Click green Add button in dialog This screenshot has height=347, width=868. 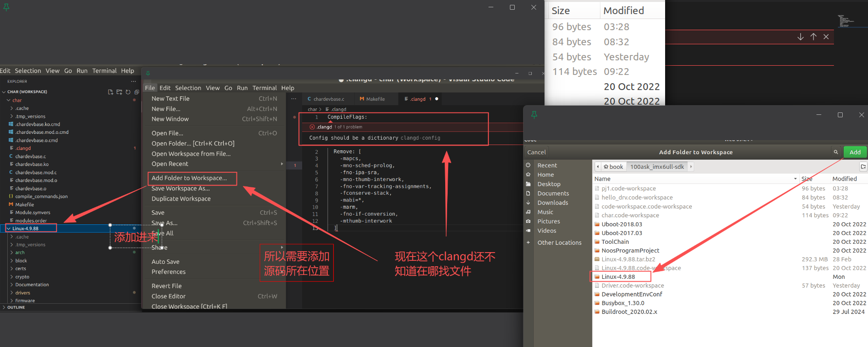coord(855,152)
